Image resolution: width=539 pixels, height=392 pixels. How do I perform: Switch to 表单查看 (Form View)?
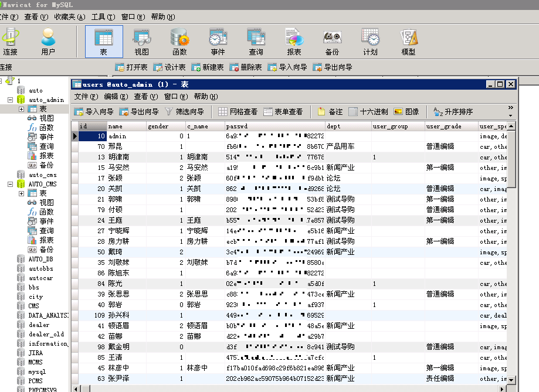coord(283,112)
